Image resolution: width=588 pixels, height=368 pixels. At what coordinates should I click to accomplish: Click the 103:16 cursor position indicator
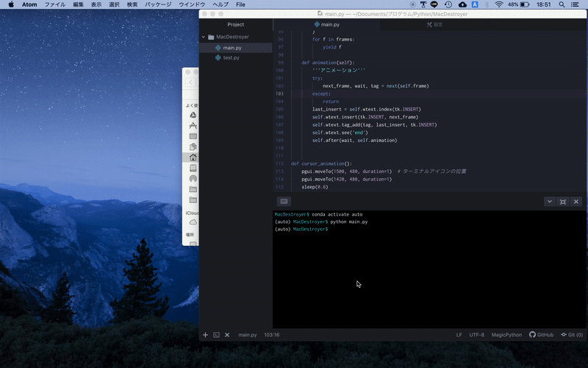271,335
